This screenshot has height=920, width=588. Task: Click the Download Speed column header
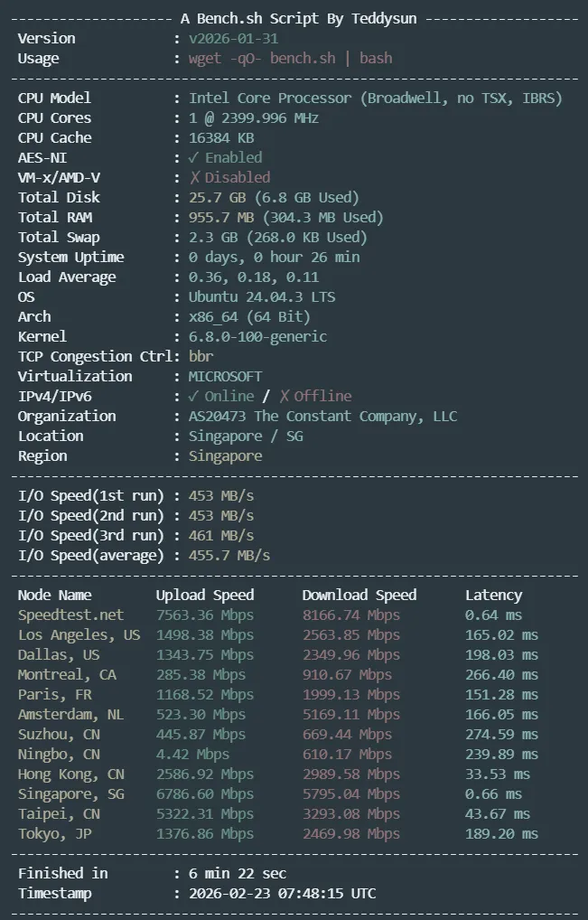coord(359,595)
